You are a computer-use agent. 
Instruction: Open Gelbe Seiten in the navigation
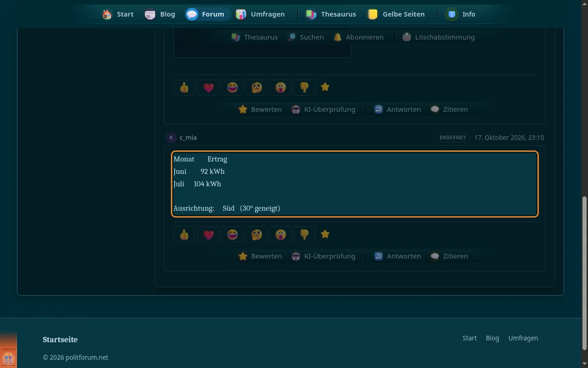(396, 14)
